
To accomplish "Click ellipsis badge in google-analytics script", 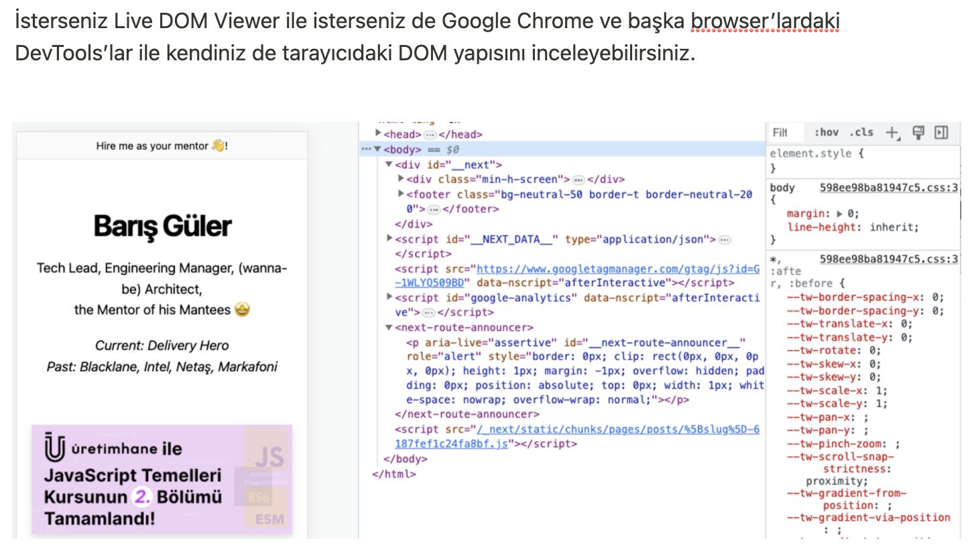I will pyautogui.click(x=429, y=312).
